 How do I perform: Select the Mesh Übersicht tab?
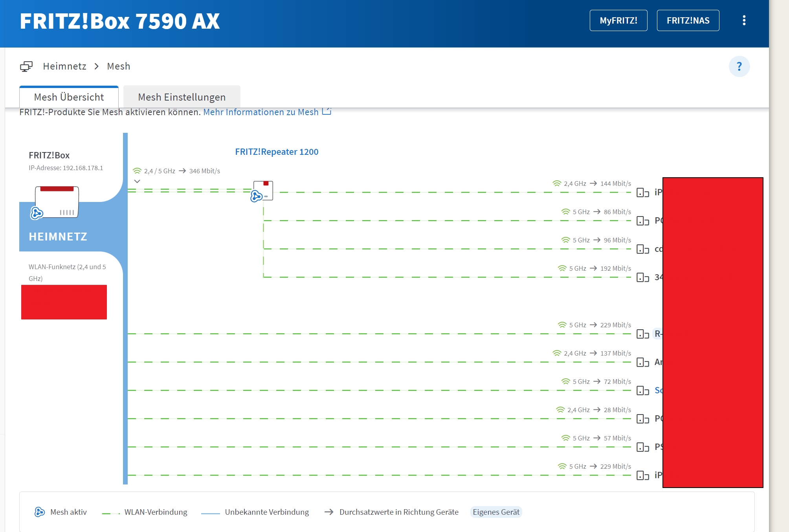point(69,97)
